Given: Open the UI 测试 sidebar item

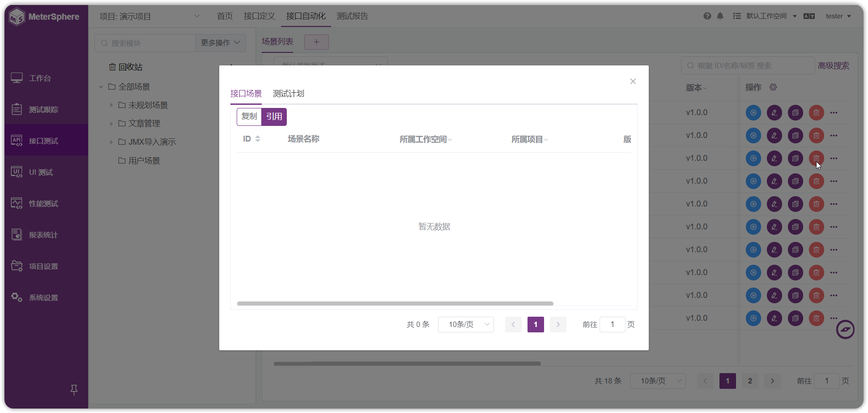Looking at the screenshot, I should click(46, 172).
